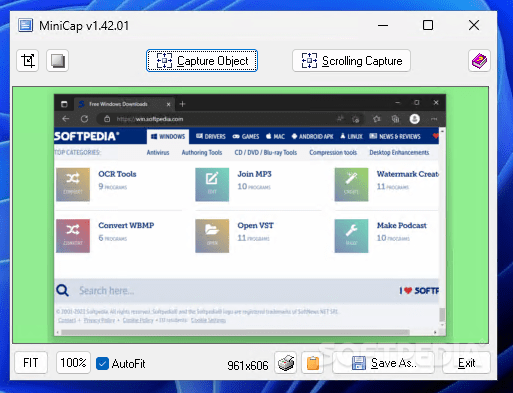Copy capture via clipboard icon

(x=313, y=363)
